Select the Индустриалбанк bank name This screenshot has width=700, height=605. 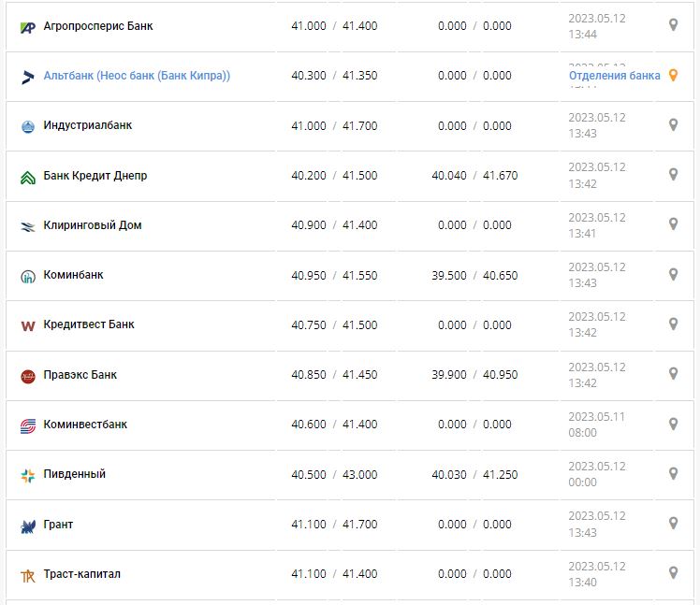tap(87, 125)
